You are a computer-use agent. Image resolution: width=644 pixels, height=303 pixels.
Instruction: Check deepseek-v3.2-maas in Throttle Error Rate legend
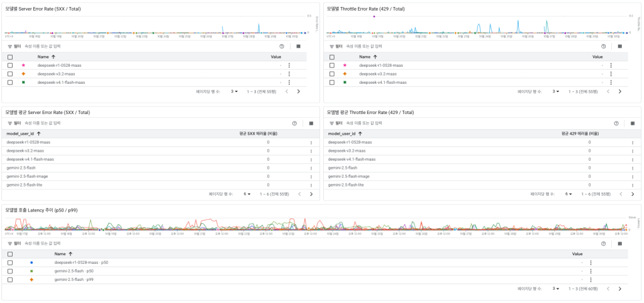point(331,74)
